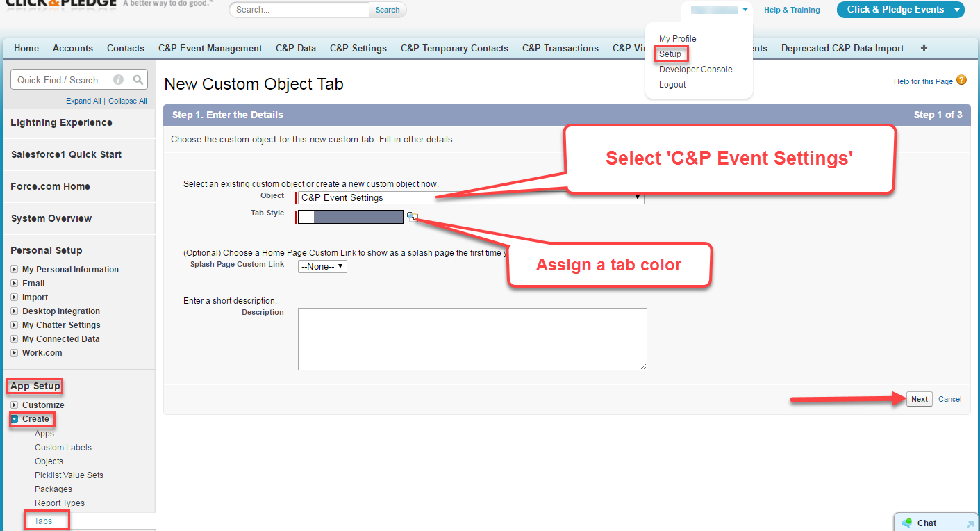Focus the Description text area
980x531 pixels.
pos(472,339)
